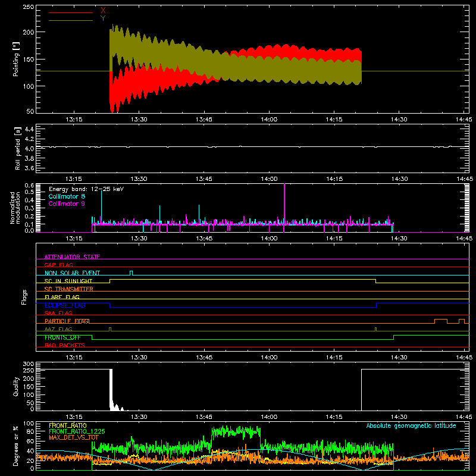Click 13:45 label under the Flags plot
Image resolution: width=476 pixels, height=476 pixels.
tap(204, 358)
